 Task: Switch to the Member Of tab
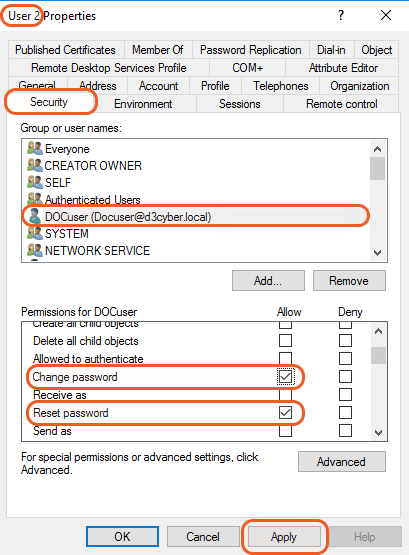click(157, 50)
